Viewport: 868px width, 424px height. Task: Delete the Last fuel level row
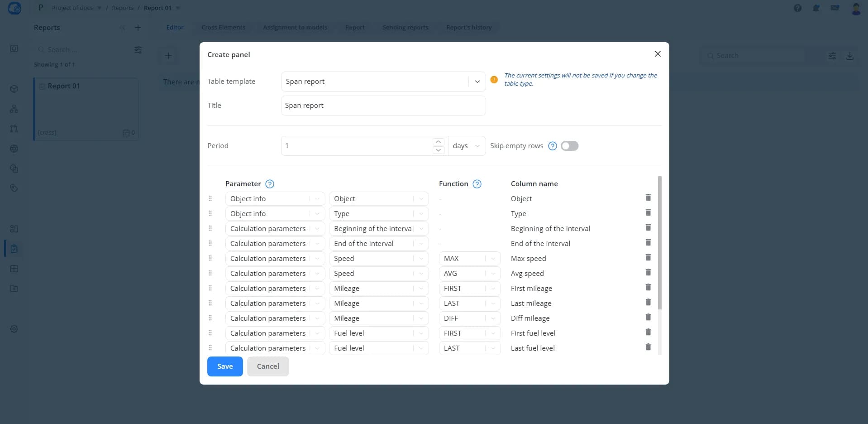pos(648,347)
